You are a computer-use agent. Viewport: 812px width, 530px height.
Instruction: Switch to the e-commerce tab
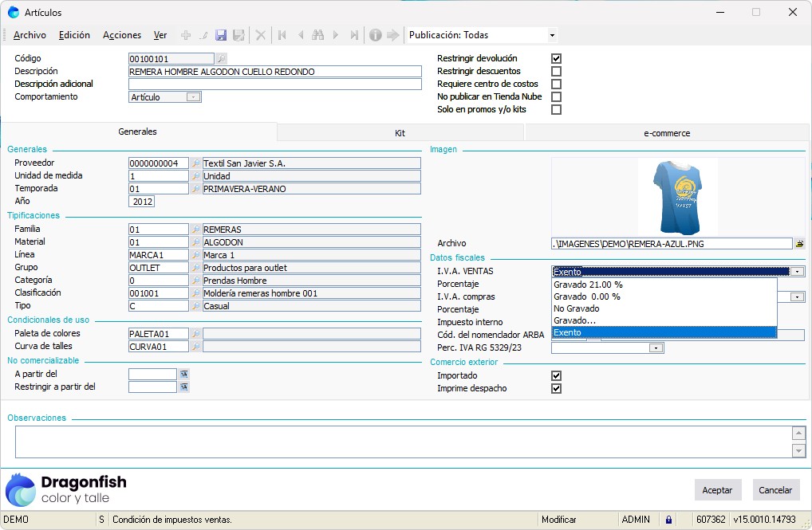click(666, 133)
